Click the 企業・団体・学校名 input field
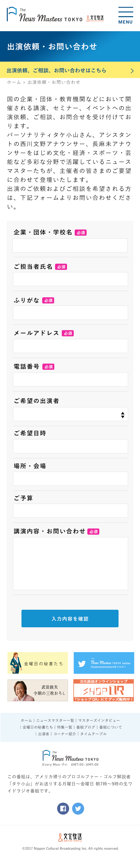 click(x=70, y=246)
